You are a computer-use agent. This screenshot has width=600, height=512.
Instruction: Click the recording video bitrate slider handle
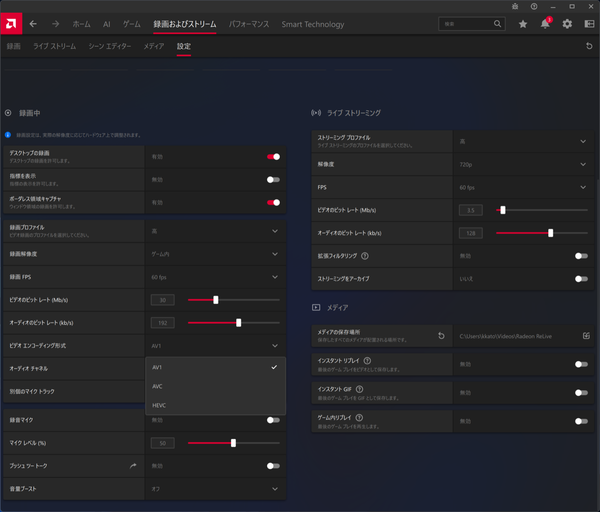216,300
